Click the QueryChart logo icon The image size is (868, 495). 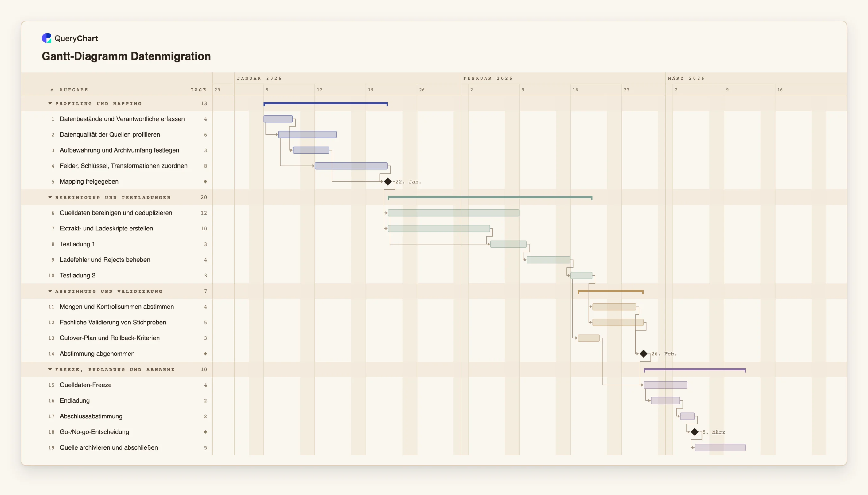tap(47, 38)
